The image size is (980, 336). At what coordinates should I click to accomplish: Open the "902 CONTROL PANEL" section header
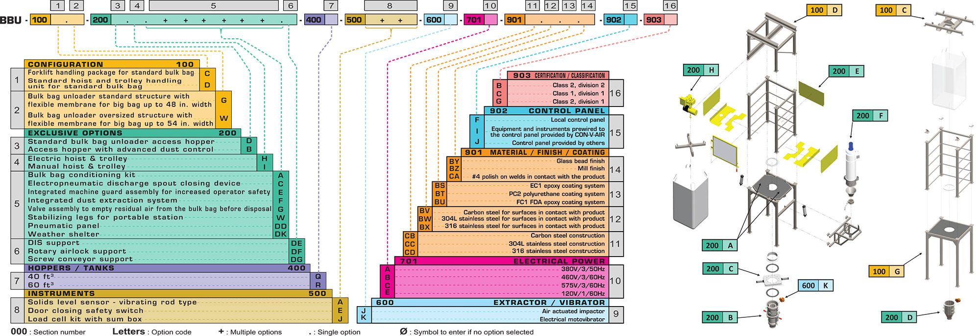click(x=546, y=111)
